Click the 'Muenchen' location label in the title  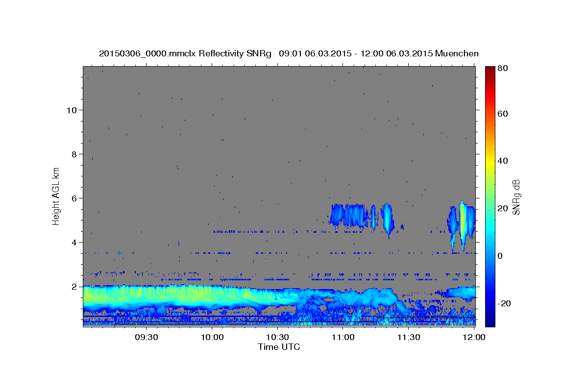pyautogui.click(x=457, y=53)
